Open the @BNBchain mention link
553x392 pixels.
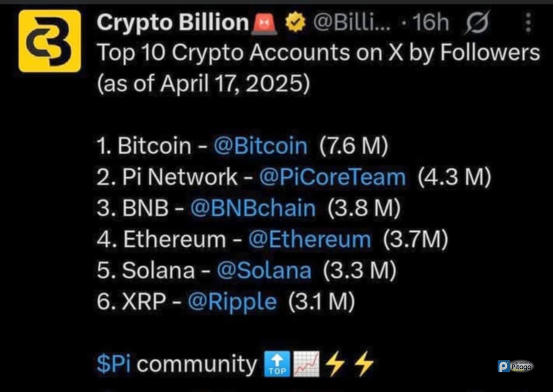(x=253, y=208)
